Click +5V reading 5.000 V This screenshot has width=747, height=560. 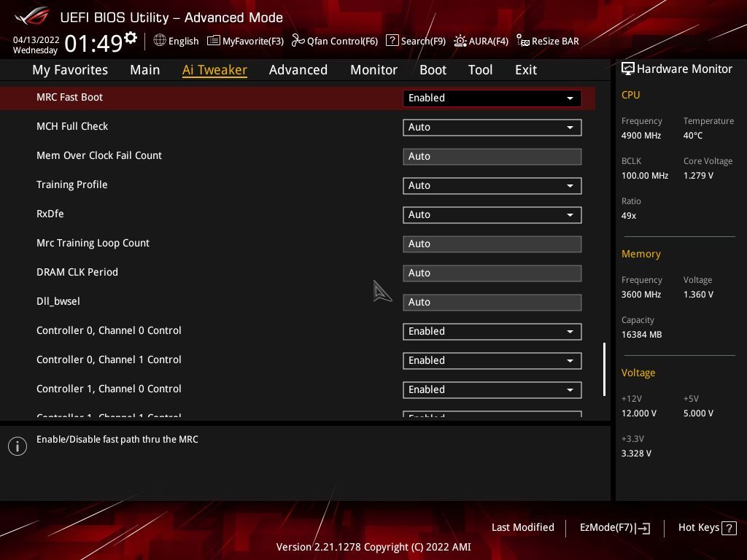click(x=698, y=413)
